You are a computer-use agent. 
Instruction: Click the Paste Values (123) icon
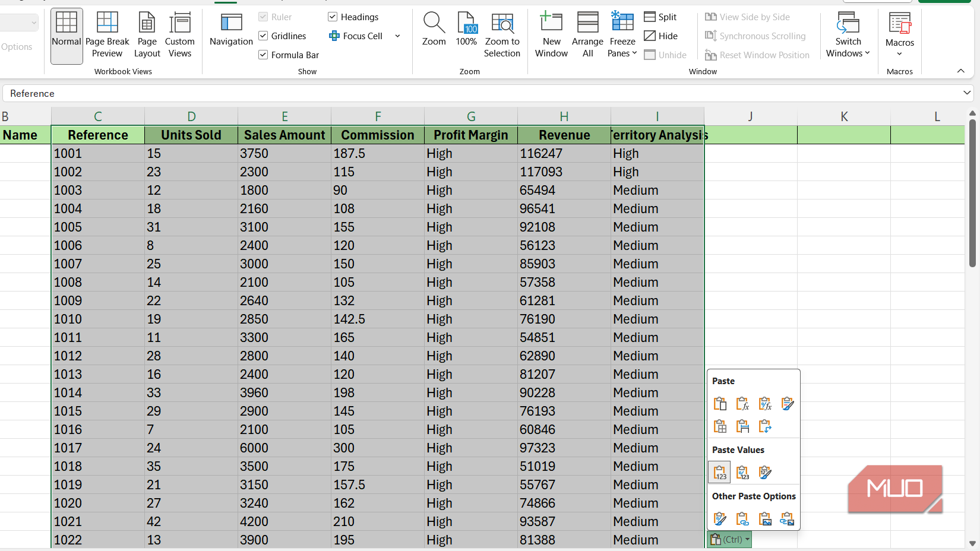(x=719, y=473)
